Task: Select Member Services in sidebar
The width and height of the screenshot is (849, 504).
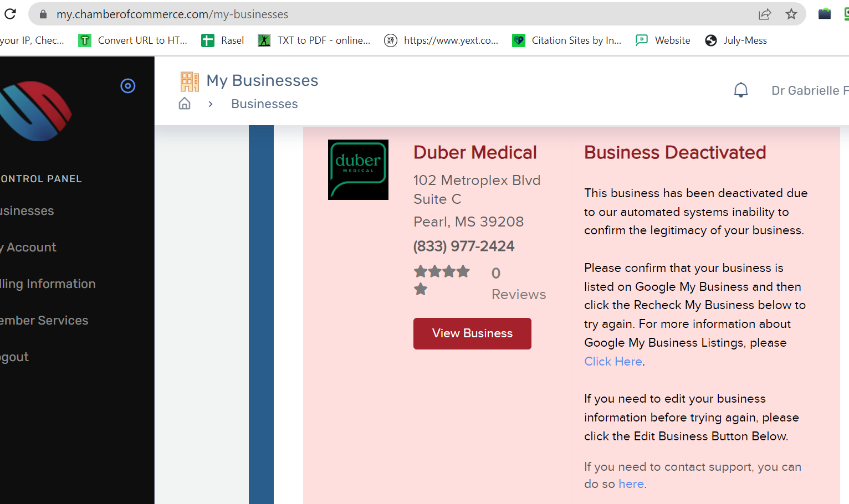Action: 44,321
